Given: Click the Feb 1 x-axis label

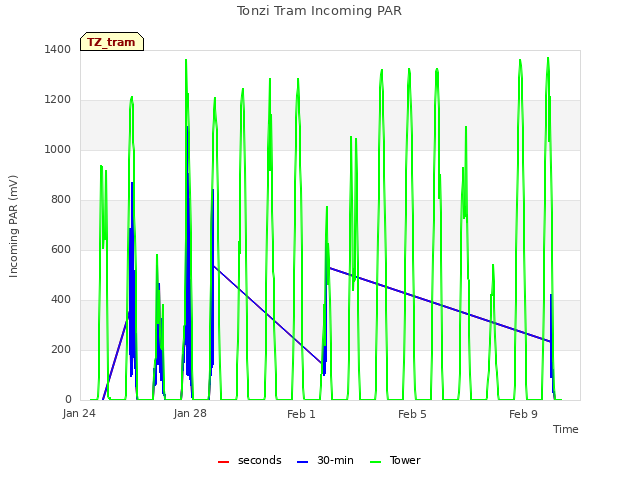Looking at the screenshot, I should point(301,414).
